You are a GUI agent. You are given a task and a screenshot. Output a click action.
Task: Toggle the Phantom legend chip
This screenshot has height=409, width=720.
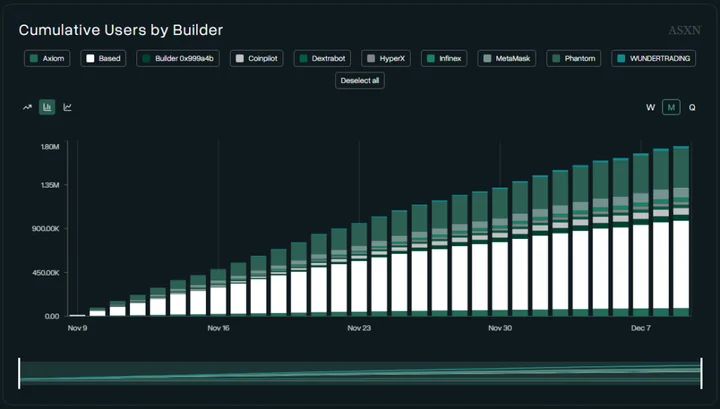click(574, 58)
